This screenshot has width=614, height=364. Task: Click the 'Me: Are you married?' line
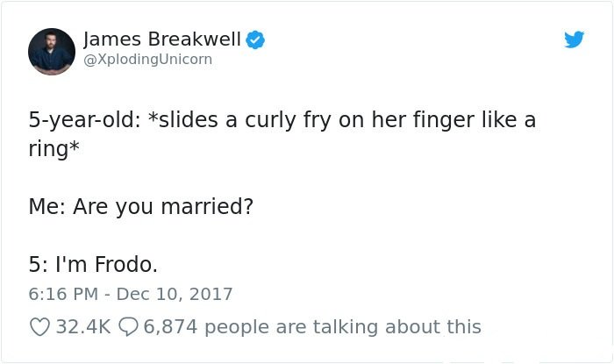pos(141,207)
